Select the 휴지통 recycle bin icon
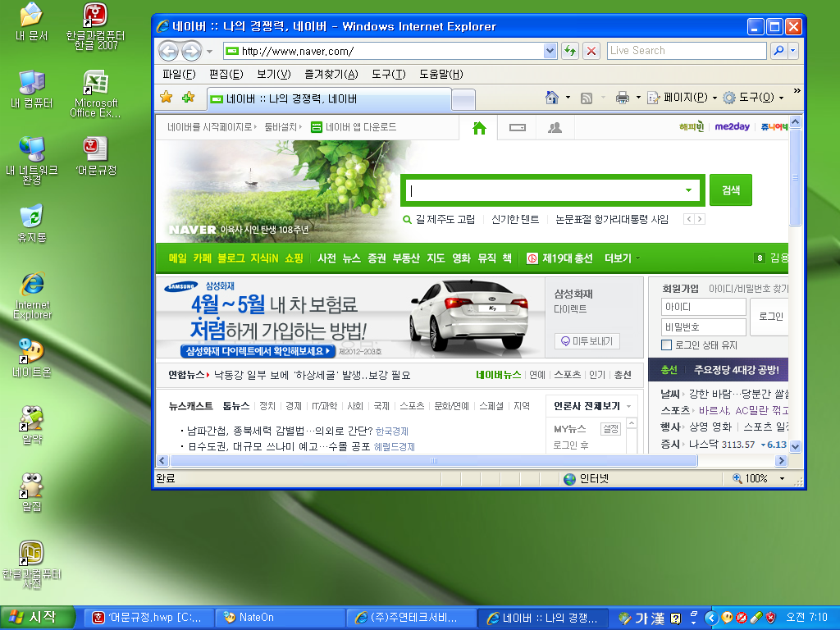Viewport: 840px width, 630px height. (32, 223)
